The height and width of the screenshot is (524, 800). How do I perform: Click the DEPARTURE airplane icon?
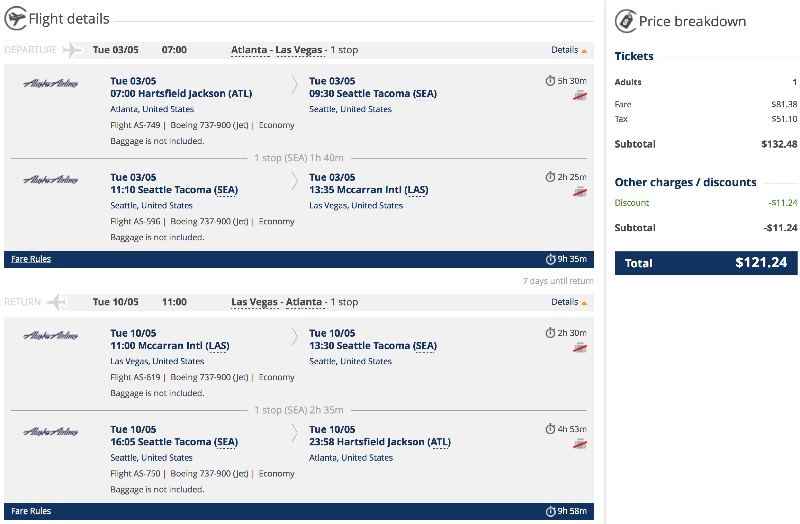(x=71, y=50)
